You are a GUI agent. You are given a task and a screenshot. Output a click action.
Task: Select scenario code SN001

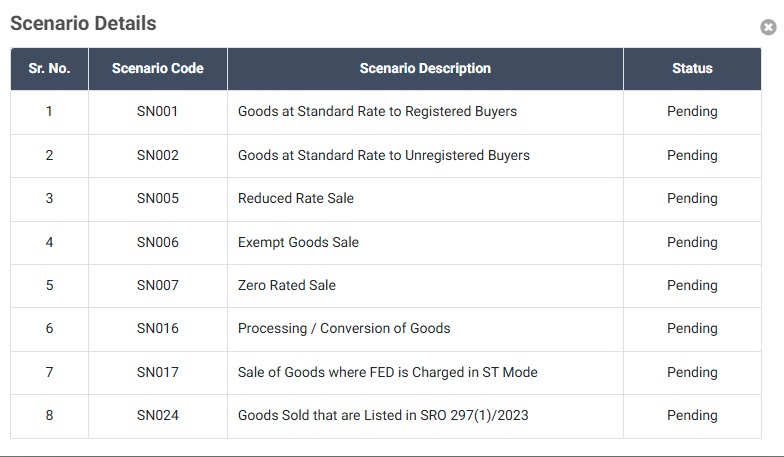(x=157, y=111)
